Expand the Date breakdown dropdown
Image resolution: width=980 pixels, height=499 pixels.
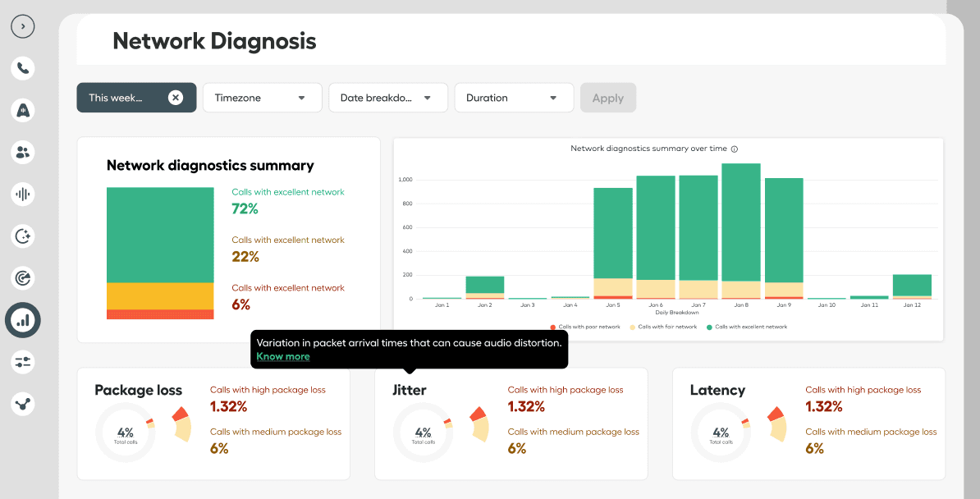click(x=387, y=98)
